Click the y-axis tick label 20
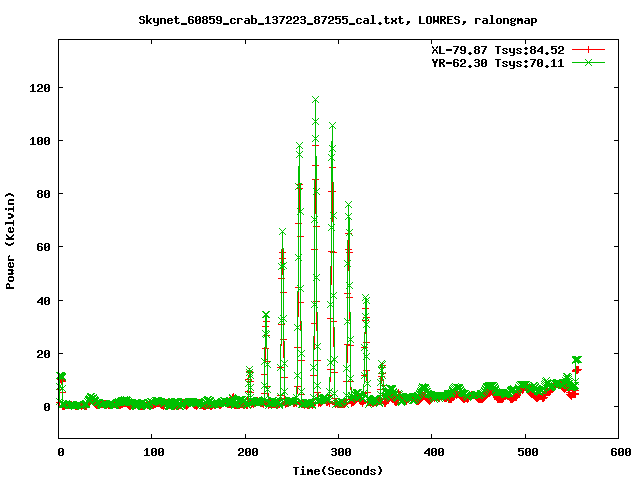640x480 pixels. [x=43, y=354]
